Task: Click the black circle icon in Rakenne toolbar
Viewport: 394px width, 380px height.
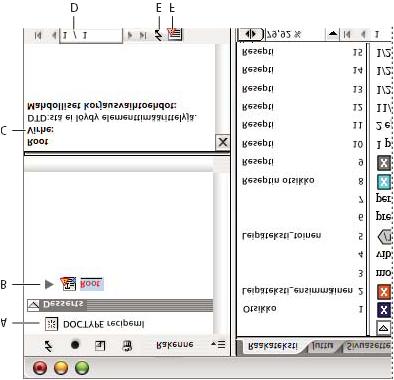Action: [75, 345]
